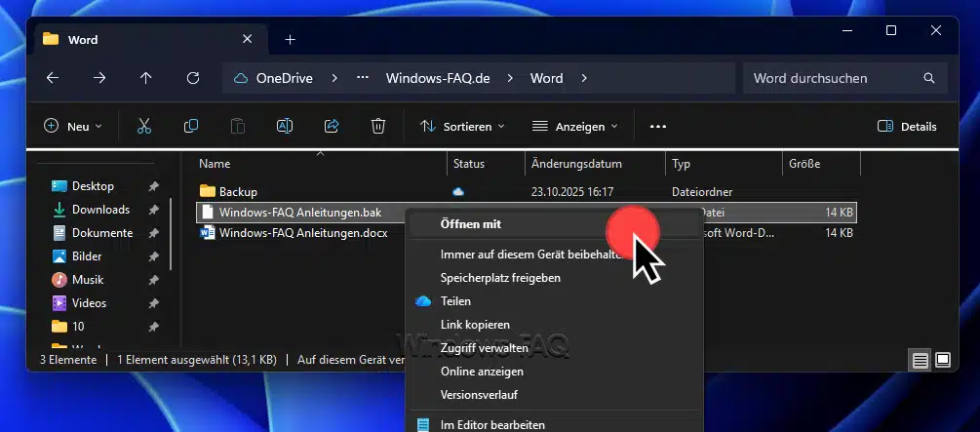
Task: Click the Delete trash can icon
Action: click(378, 126)
